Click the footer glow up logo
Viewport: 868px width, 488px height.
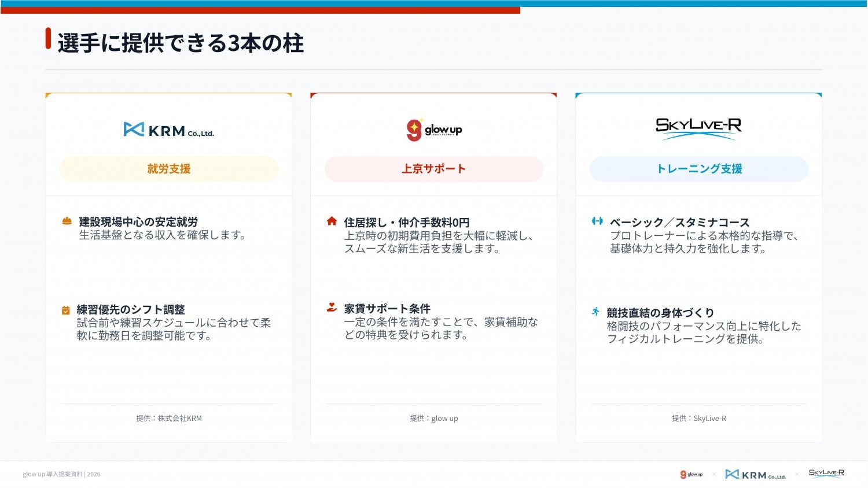click(692, 475)
